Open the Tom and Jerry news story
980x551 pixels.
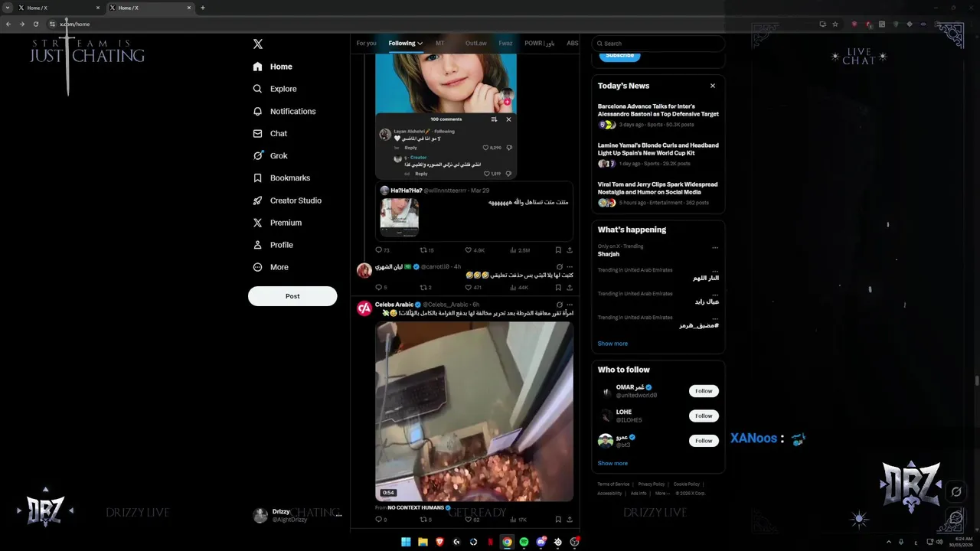pyautogui.click(x=658, y=194)
